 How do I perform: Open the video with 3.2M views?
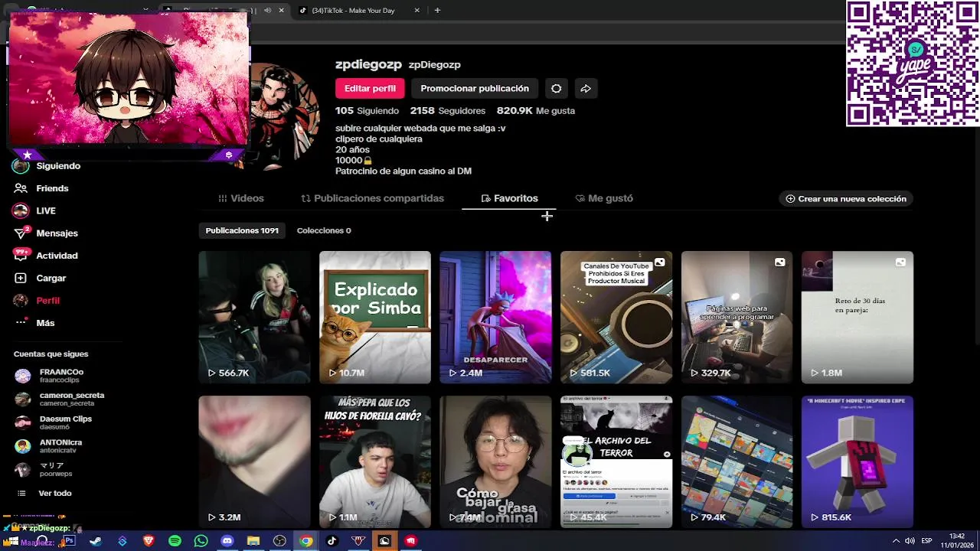[254, 461]
